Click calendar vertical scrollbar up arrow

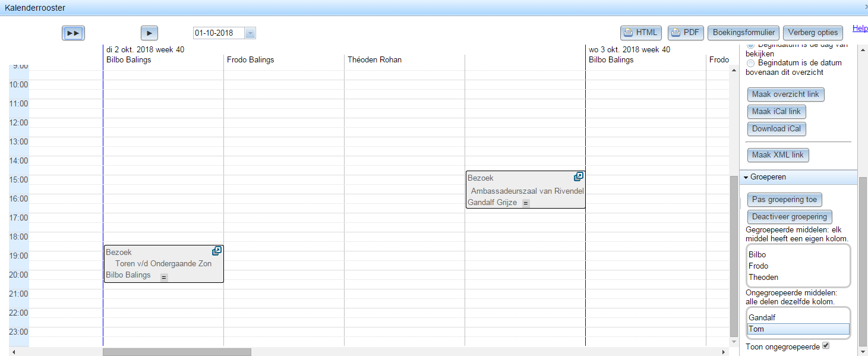pyautogui.click(x=734, y=70)
